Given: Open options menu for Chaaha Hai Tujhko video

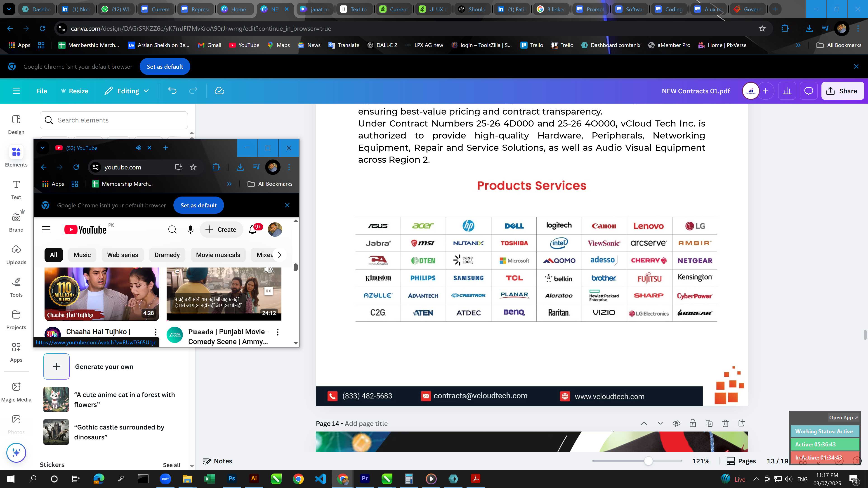Looking at the screenshot, I should point(155,332).
